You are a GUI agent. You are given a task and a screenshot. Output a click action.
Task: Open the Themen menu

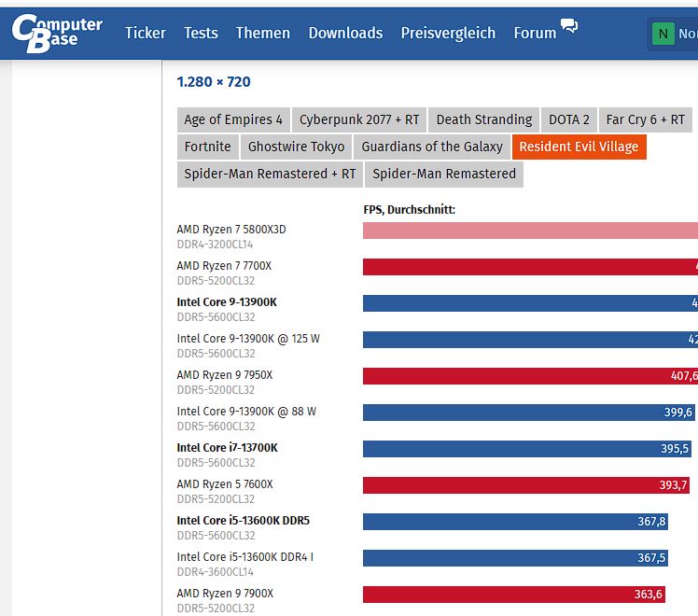262,33
